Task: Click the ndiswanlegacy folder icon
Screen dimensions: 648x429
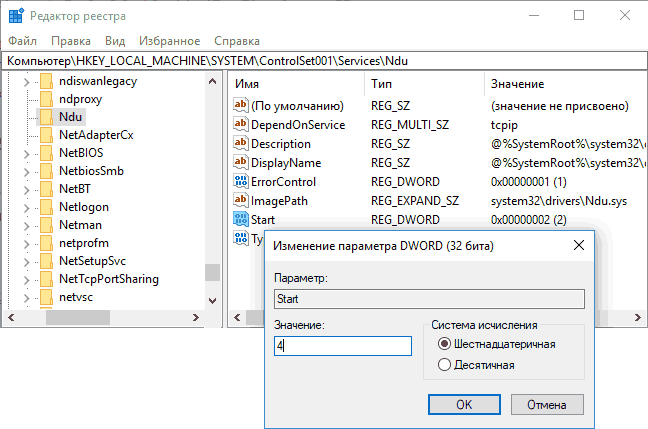Action: pos(46,81)
